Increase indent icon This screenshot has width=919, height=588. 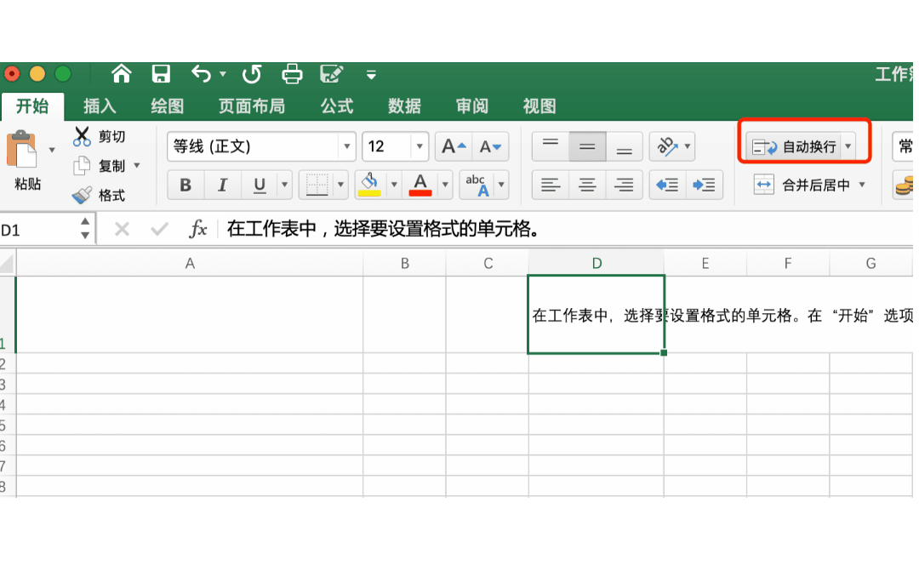click(704, 186)
